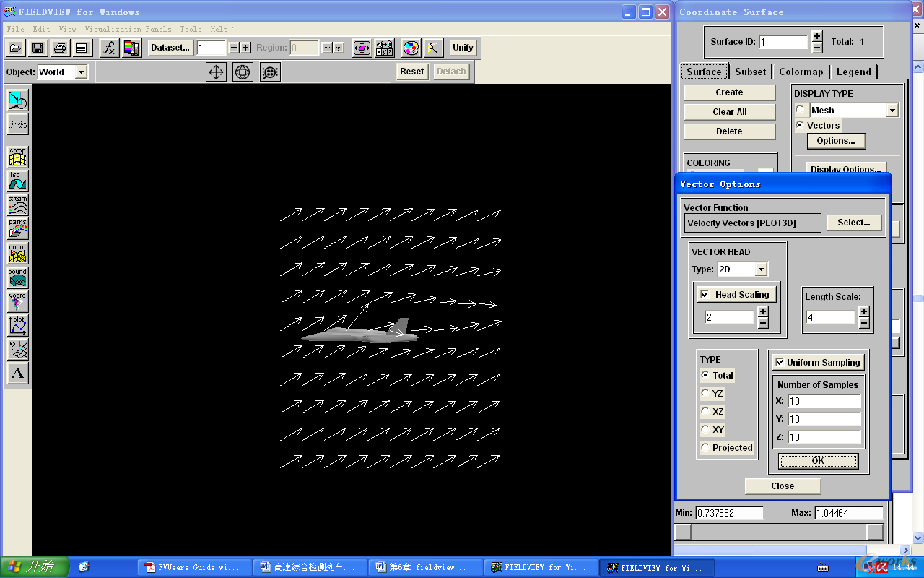
Task: Select the XY vector type radio button
Action: coord(705,429)
